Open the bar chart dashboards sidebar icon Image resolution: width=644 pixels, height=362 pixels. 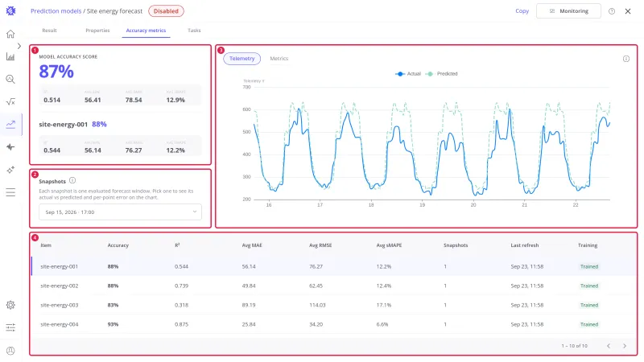coord(10,56)
